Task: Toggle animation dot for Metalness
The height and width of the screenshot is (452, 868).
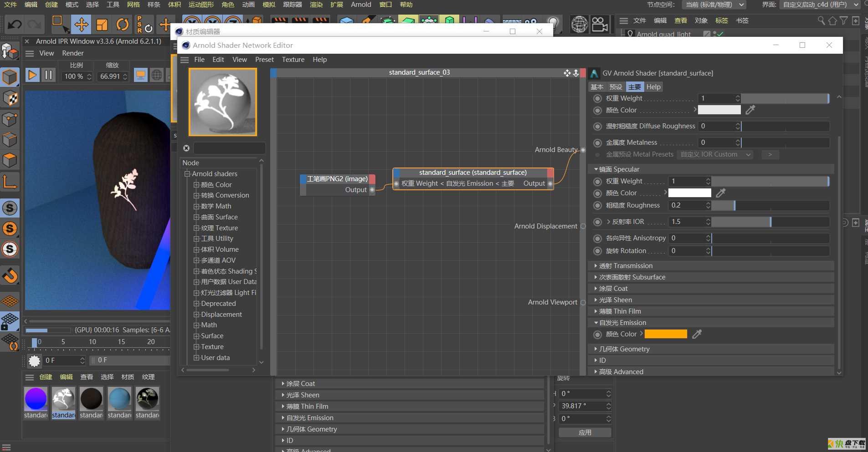Action: point(597,142)
